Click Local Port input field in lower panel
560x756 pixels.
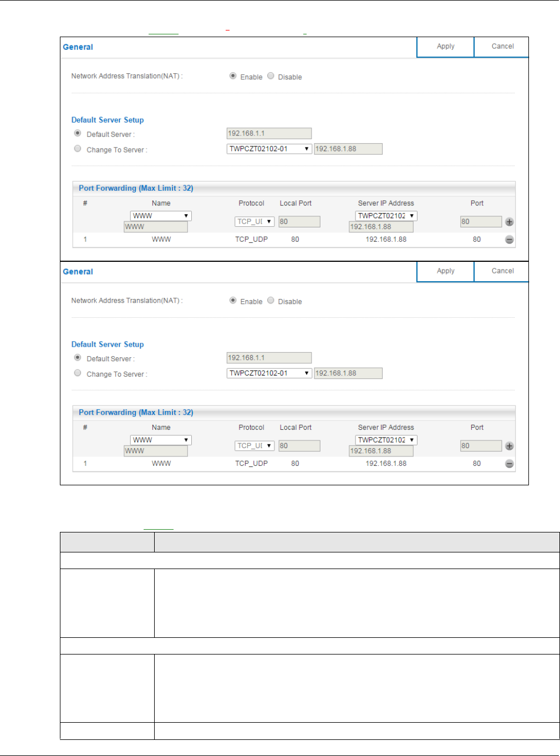[299, 445]
